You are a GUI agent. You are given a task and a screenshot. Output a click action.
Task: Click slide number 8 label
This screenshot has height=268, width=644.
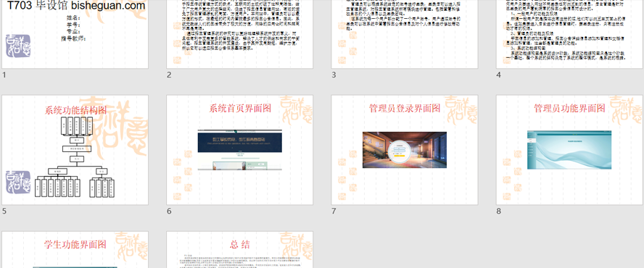point(499,211)
